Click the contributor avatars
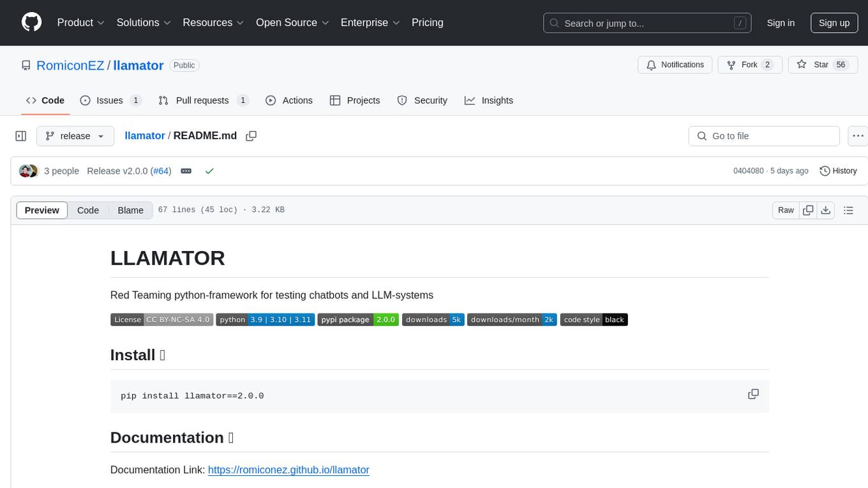 tap(29, 171)
